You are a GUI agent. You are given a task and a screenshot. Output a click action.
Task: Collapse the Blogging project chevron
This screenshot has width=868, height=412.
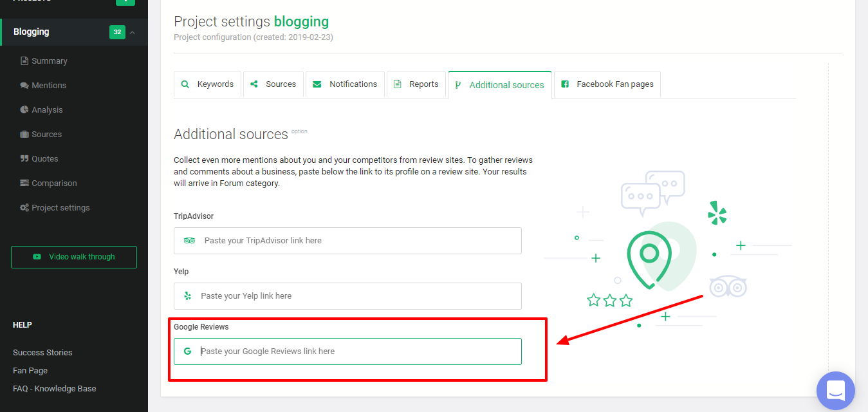click(132, 32)
